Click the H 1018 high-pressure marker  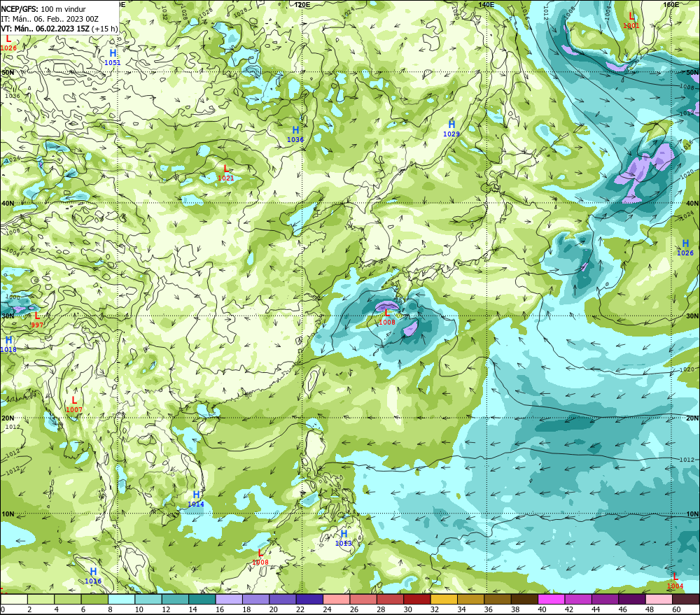coord(8,344)
